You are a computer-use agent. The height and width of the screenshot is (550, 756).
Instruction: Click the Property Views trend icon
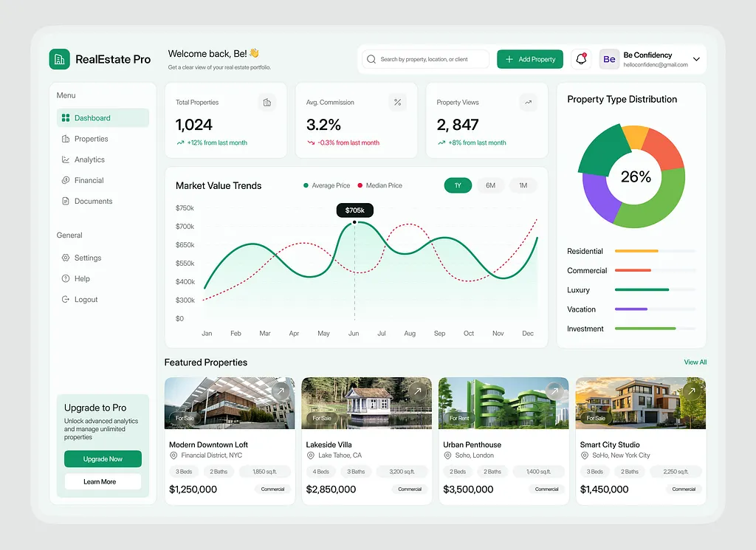529,102
